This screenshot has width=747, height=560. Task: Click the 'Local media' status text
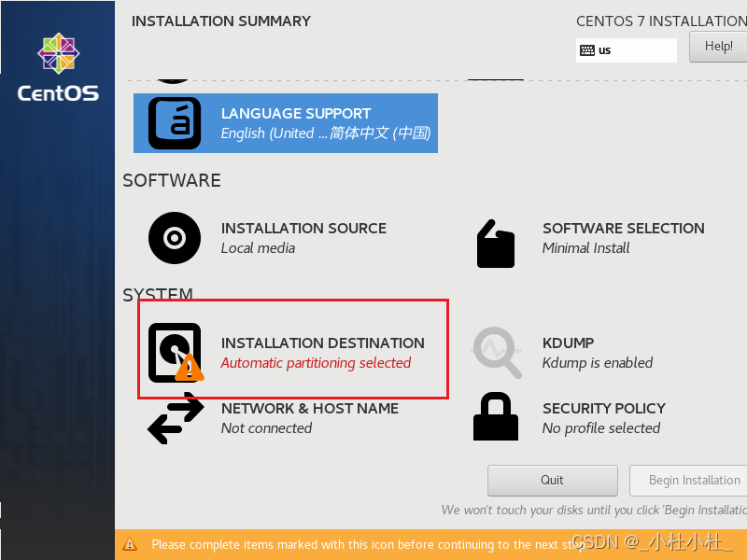coord(258,248)
